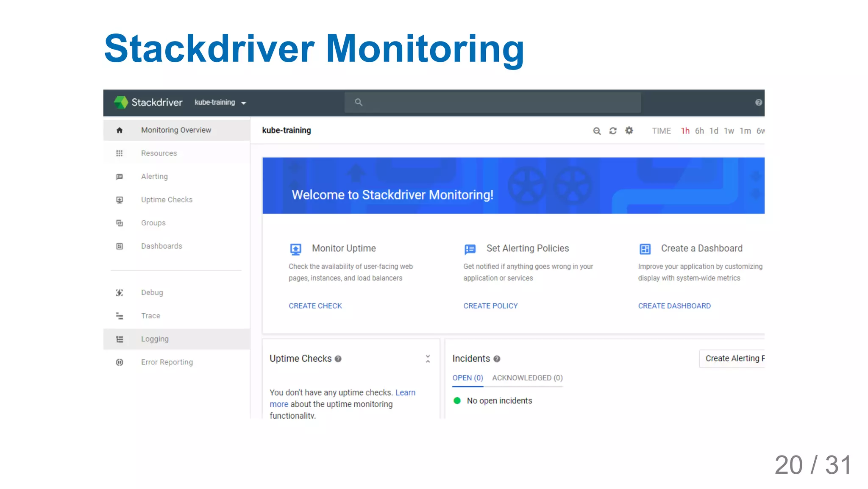
Task: Click the magnifier icon in search bar
Action: 359,102
